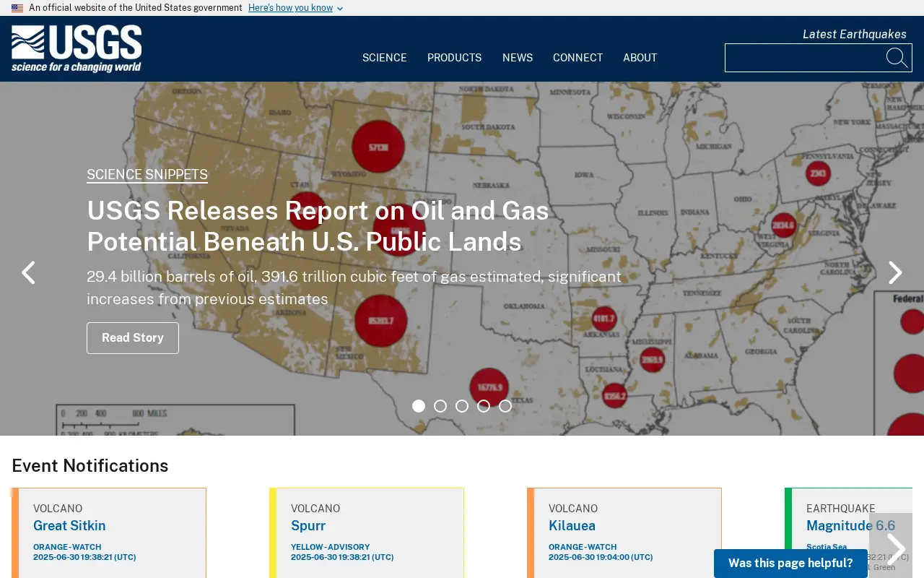Select the third carousel slide dot
The width and height of the screenshot is (924, 578).
click(x=462, y=406)
